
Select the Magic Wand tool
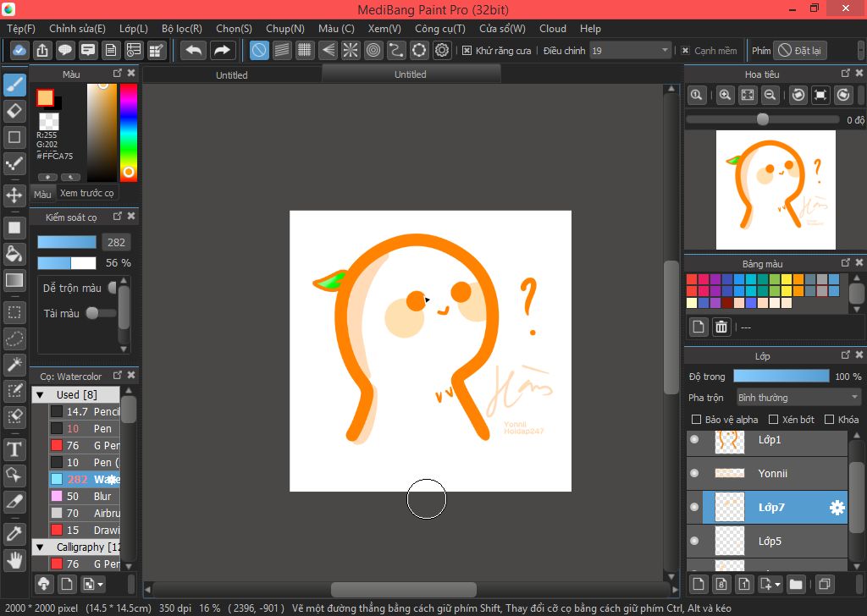[14, 364]
